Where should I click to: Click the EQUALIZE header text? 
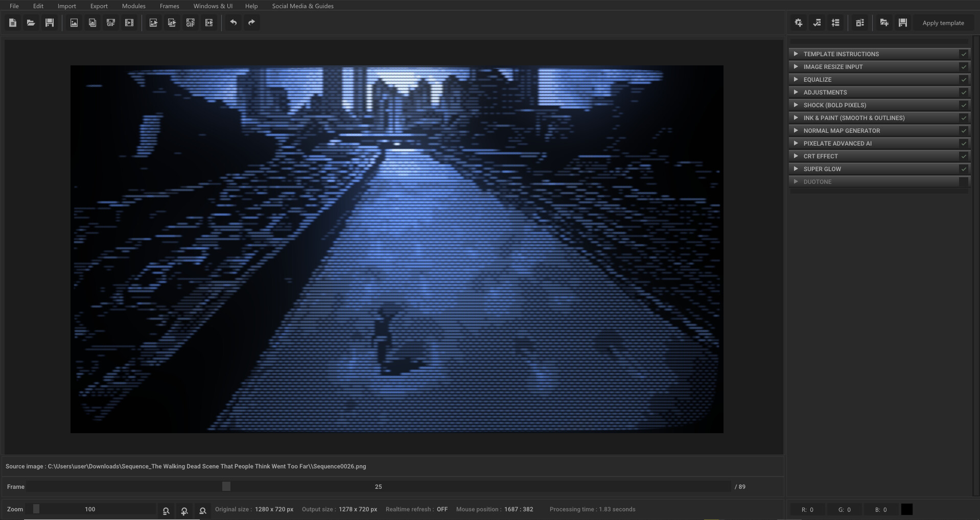818,80
